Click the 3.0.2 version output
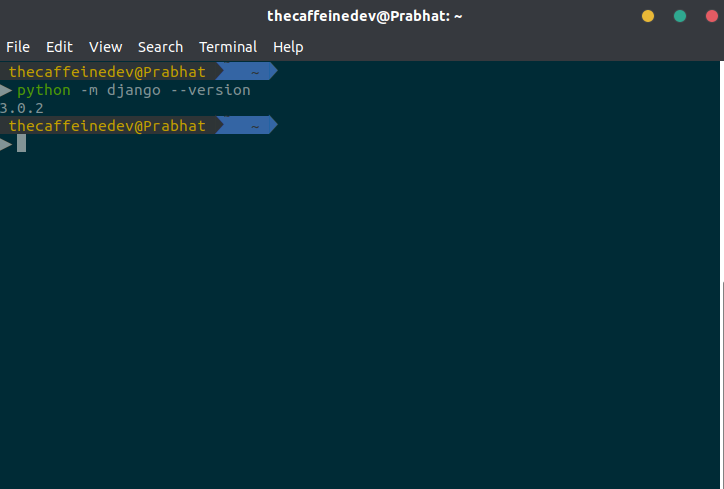 click(22, 108)
